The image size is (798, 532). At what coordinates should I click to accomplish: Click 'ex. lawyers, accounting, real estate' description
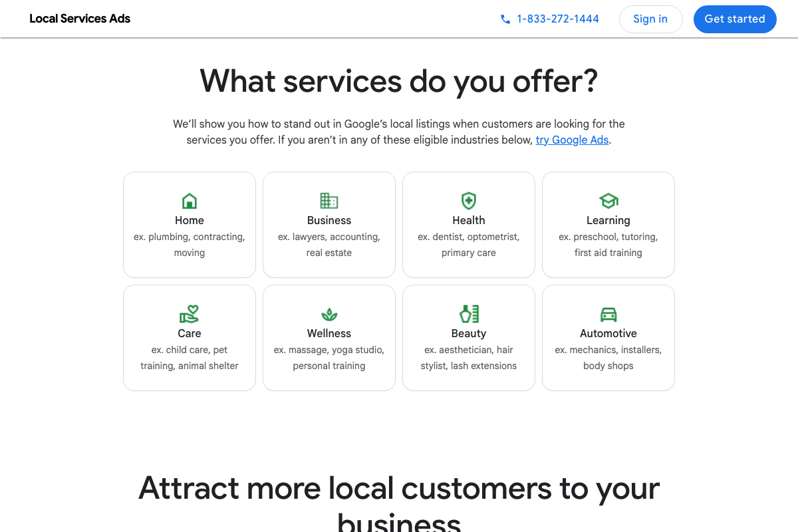[x=329, y=245]
